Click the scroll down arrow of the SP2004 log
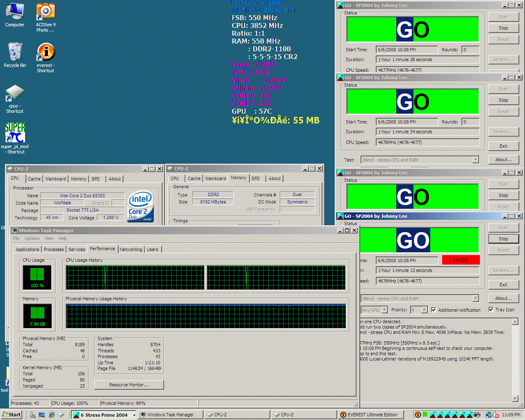Viewport: 525px width, 420px height. pos(515,398)
